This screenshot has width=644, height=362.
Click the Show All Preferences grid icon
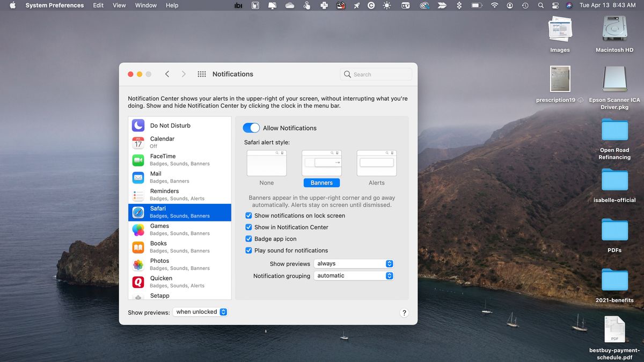[202, 74]
